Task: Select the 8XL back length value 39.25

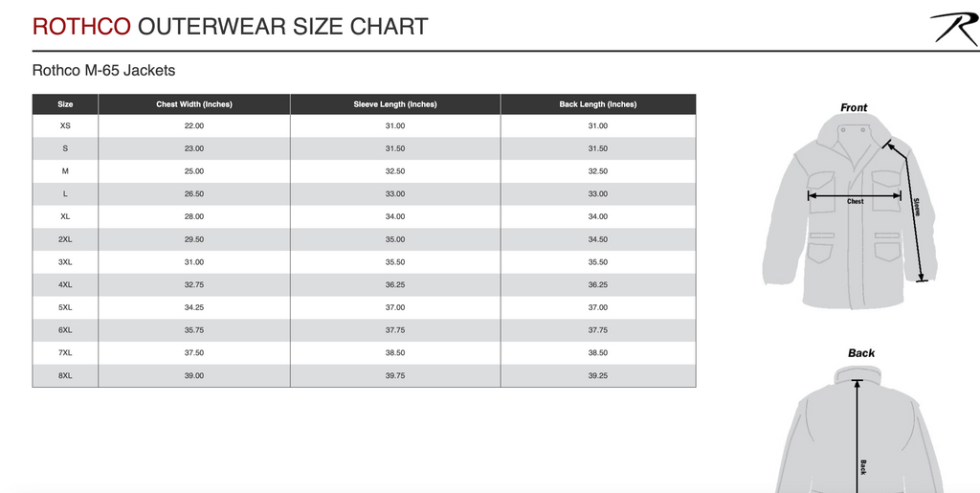Action: (598, 376)
